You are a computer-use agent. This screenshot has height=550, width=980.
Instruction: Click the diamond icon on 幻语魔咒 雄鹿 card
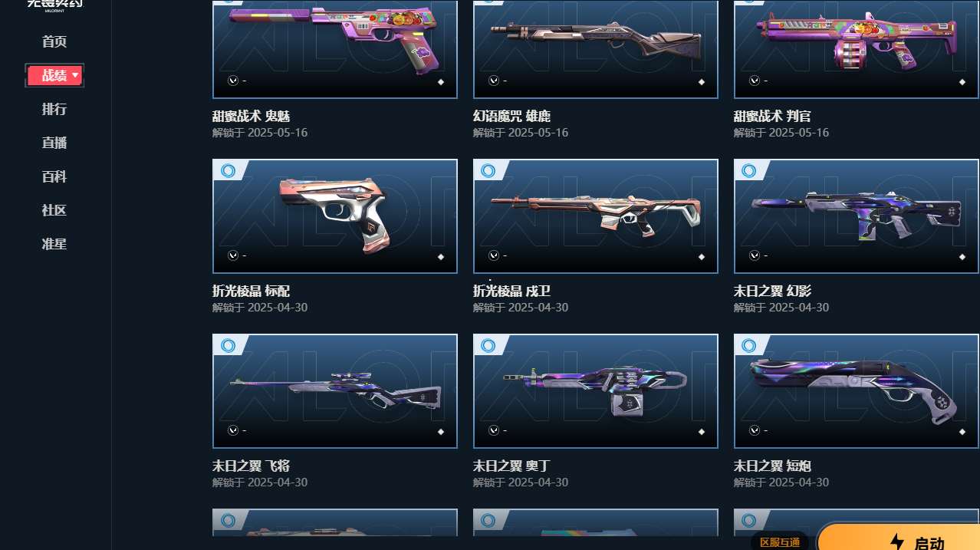coord(701,82)
